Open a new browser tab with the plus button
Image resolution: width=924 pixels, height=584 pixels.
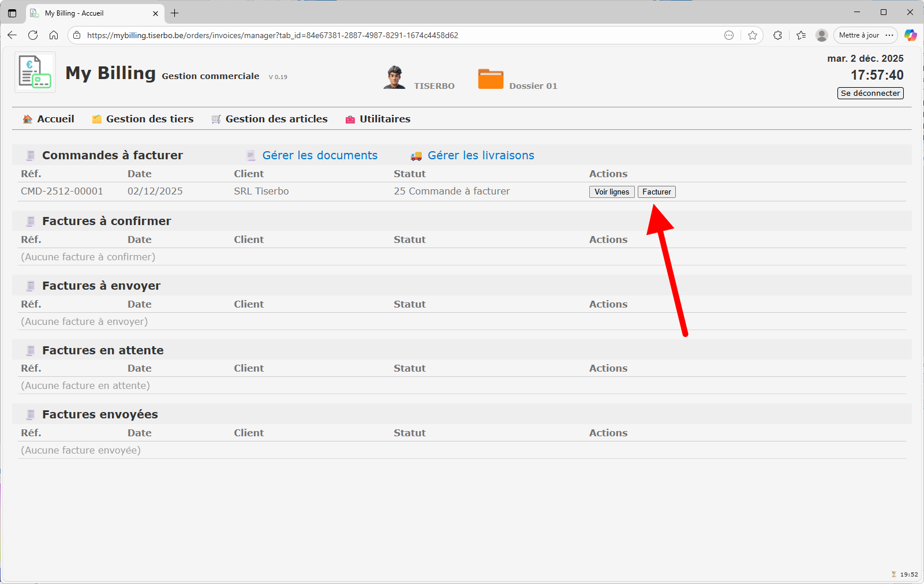[x=175, y=13]
